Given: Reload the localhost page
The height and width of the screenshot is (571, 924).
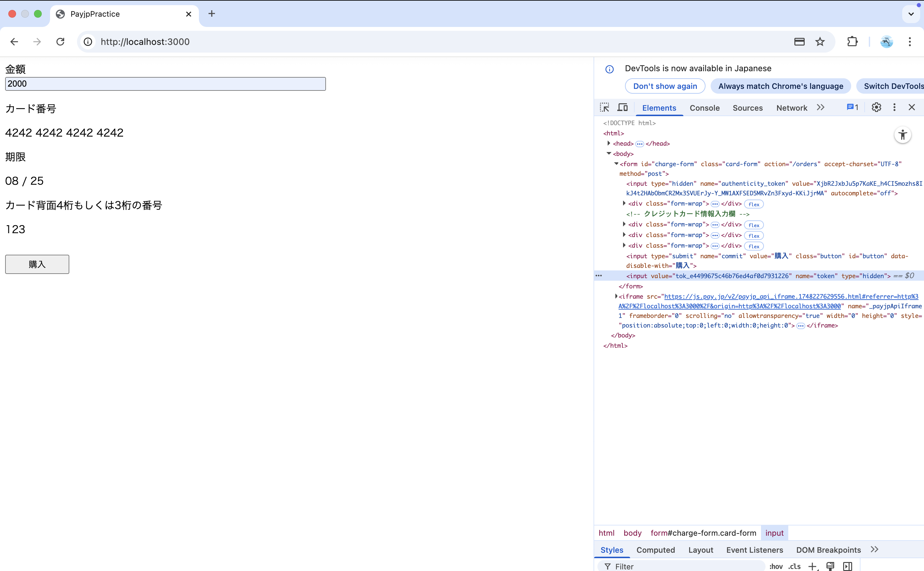Looking at the screenshot, I should pyautogui.click(x=60, y=42).
